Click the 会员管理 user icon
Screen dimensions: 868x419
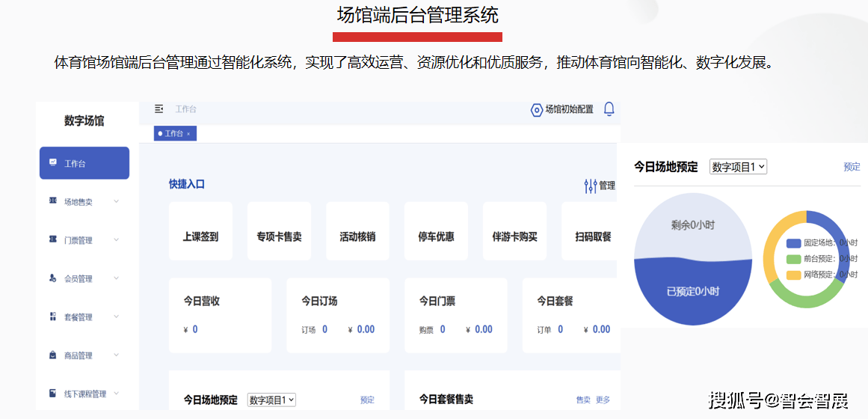[52, 278]
